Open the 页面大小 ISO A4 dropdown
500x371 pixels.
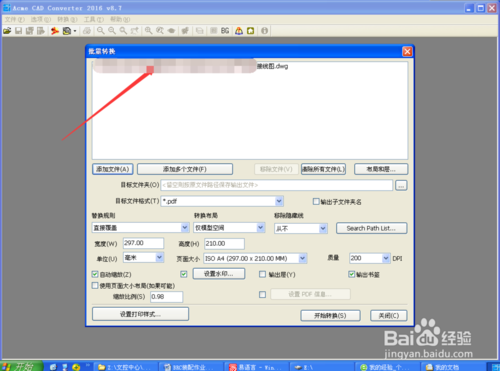click(x=255, y=258)
